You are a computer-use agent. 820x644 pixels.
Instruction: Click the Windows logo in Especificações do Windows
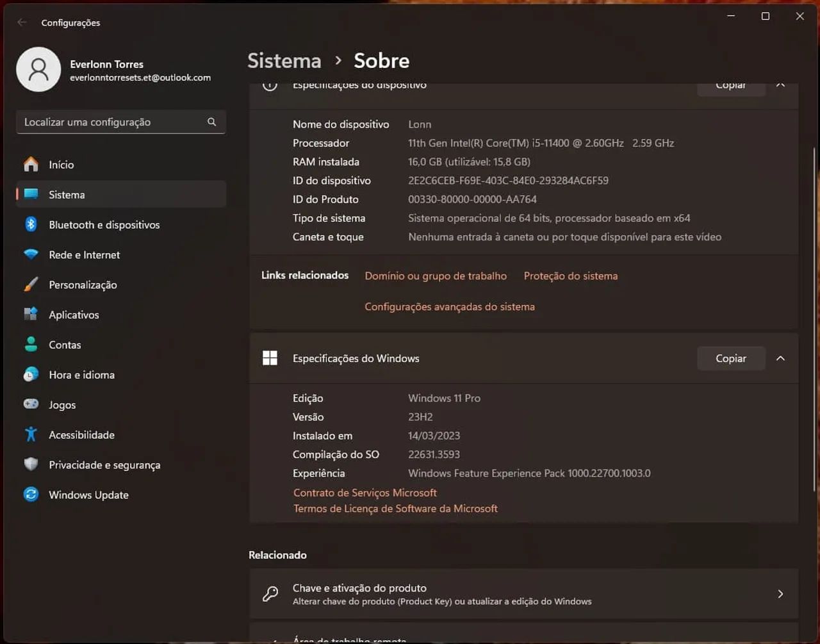tap(270, 358)
